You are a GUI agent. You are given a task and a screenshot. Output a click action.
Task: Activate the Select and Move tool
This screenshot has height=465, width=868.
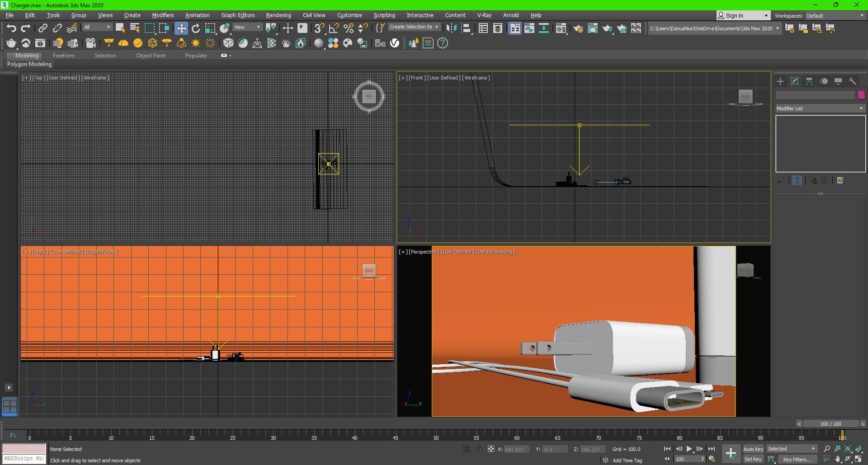click(181, 28)
